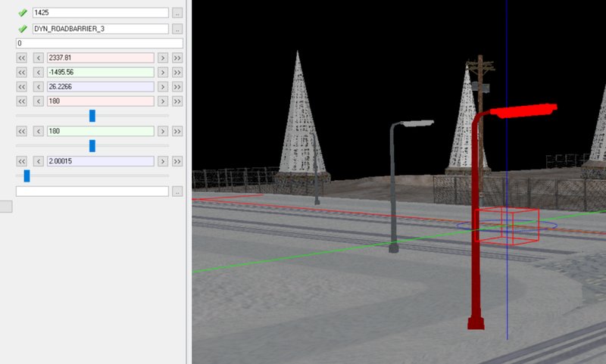Click the field containing 0
The image size is (606, 364).
(99, 43)
